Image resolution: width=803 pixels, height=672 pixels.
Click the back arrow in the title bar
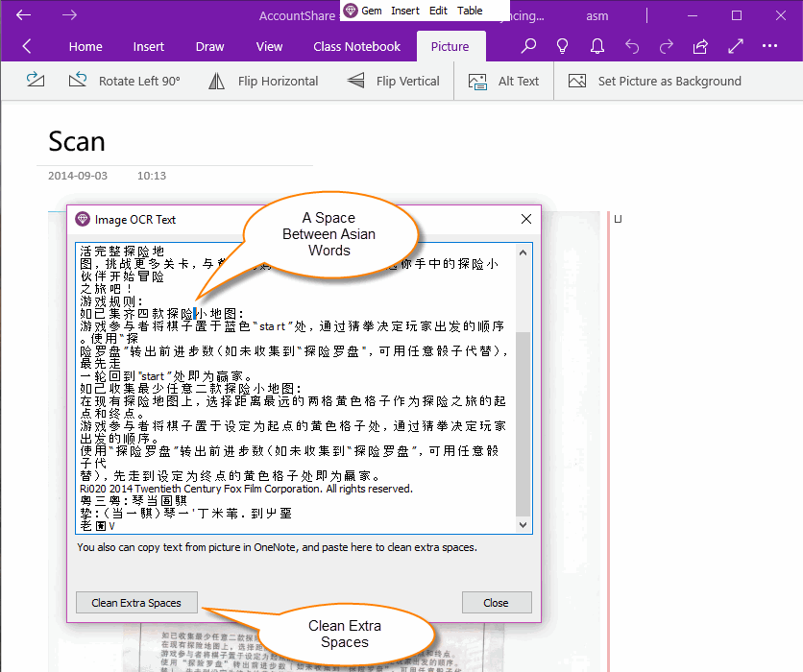click(x=24, y=15)
